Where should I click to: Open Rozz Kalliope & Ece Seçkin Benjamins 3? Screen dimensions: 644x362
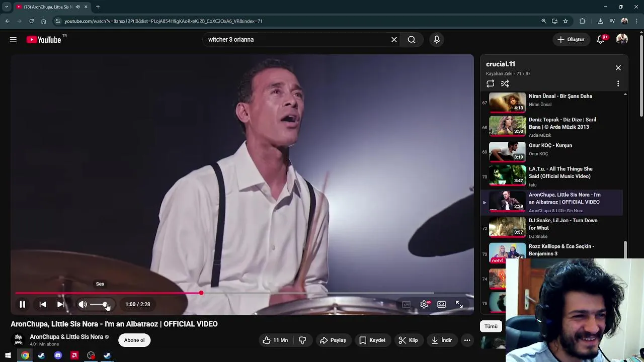[x=551, y=250]
